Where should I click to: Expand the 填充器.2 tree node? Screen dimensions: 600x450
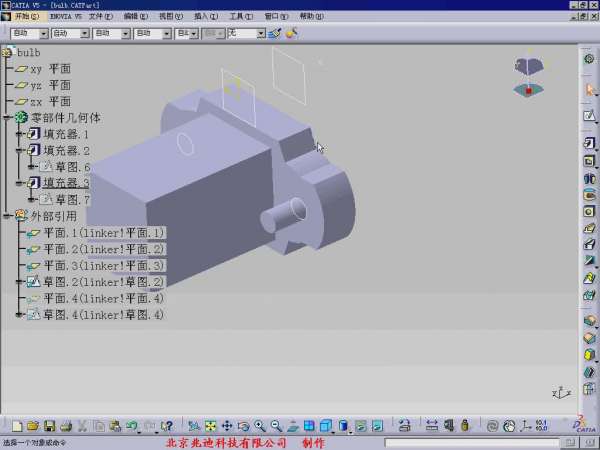pos(19,150)
